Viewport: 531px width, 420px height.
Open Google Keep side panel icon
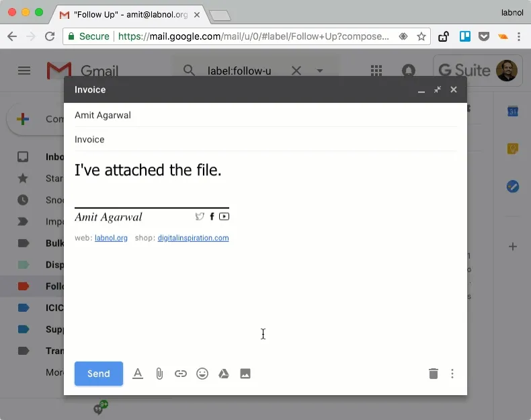pos(512,149)
